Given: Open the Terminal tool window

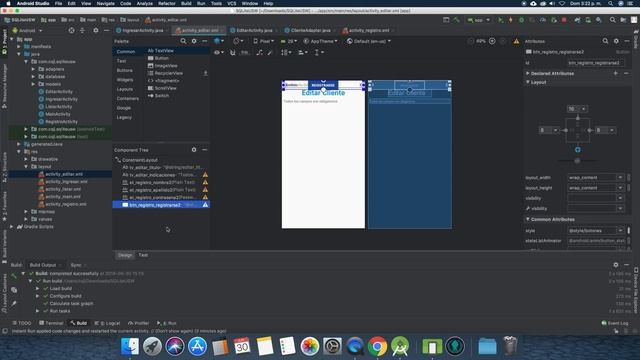Looking at the screenshot, I should point(51,323).
